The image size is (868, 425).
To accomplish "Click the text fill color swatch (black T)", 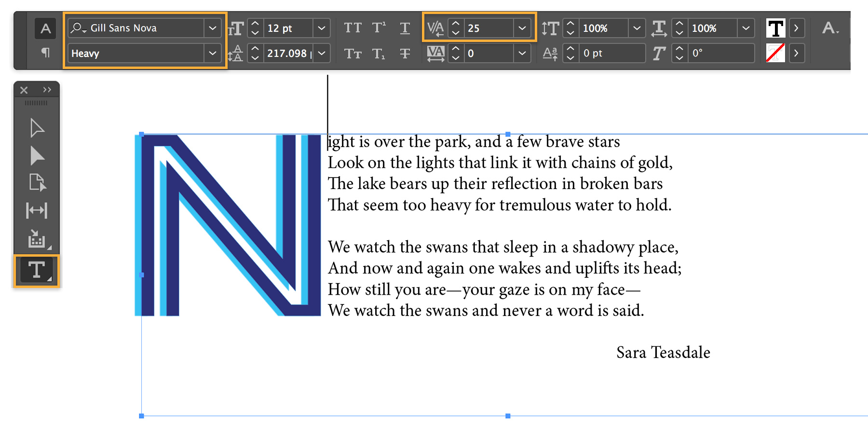I will click(x=775, y=28).
